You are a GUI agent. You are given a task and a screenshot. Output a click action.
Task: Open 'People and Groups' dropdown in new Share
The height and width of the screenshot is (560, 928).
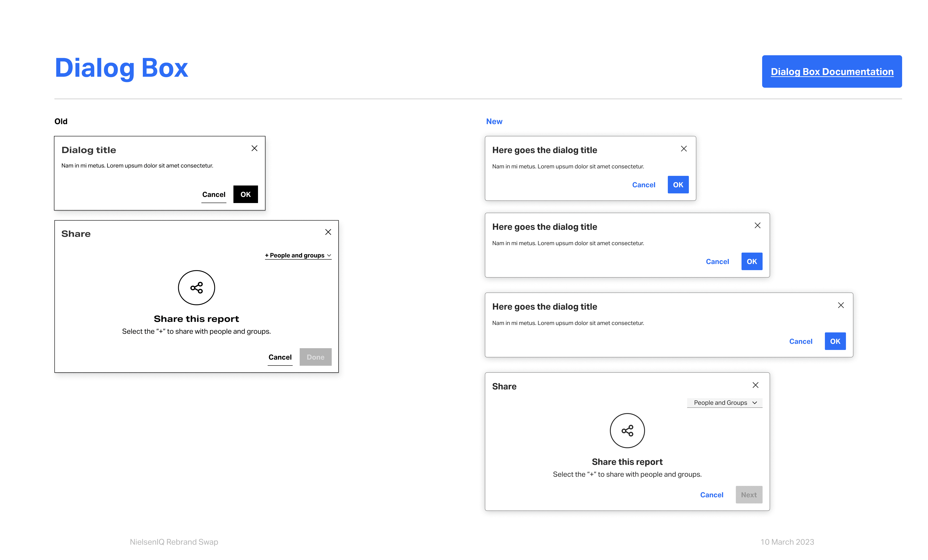click(x=720, y=403)
